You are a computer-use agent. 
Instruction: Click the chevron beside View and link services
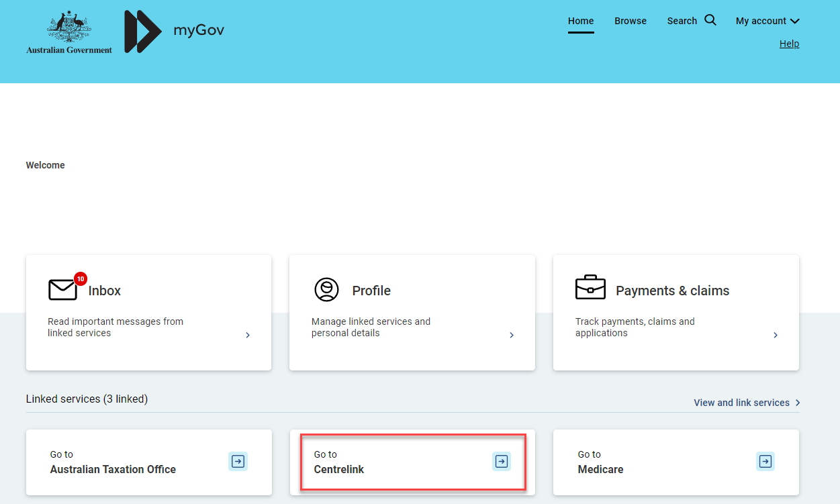(798, 403)
